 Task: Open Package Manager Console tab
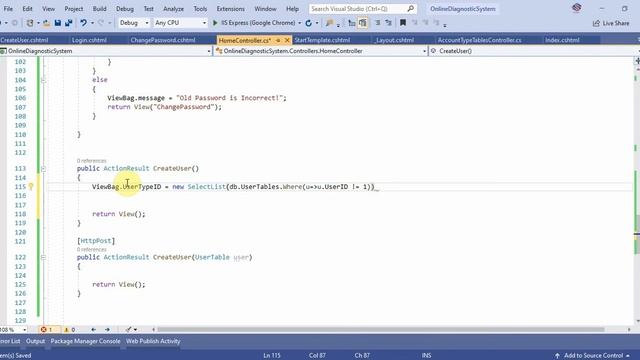point(85,341)
